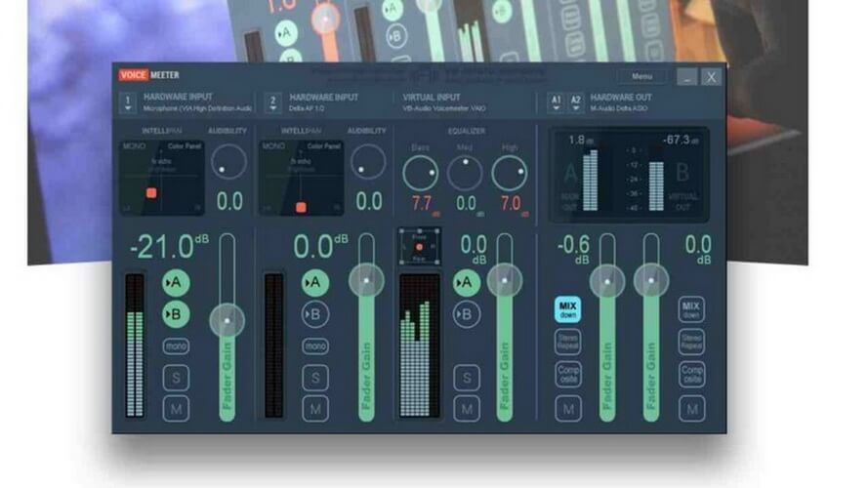
Task: Open A1 hardware output device selector
Action: 556,102
